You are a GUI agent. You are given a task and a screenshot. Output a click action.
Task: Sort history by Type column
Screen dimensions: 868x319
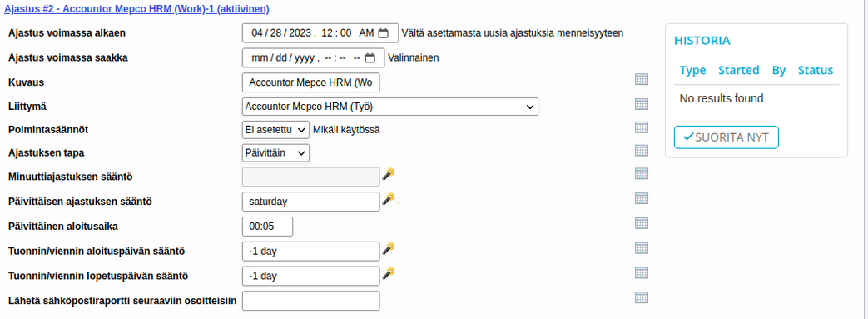tap(692, 70)
